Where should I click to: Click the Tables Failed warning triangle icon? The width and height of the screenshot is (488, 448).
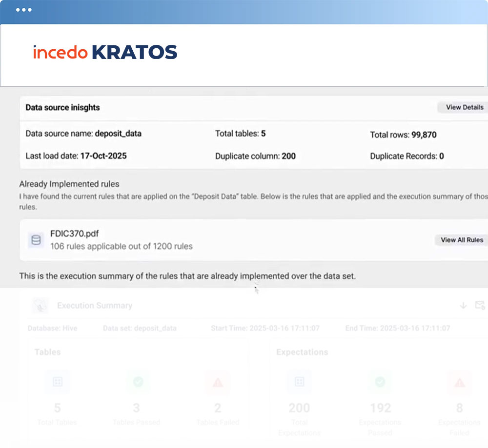point(217,382)
